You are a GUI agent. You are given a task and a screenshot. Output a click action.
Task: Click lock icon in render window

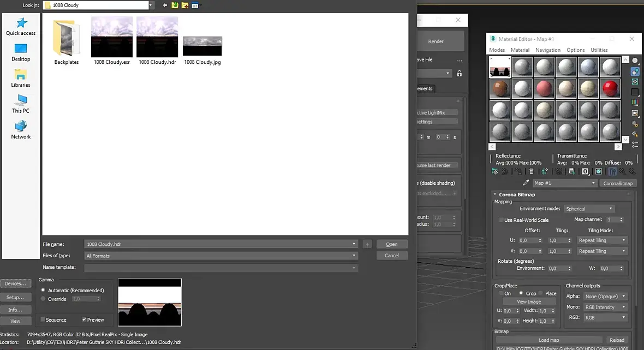click(460, 74)
